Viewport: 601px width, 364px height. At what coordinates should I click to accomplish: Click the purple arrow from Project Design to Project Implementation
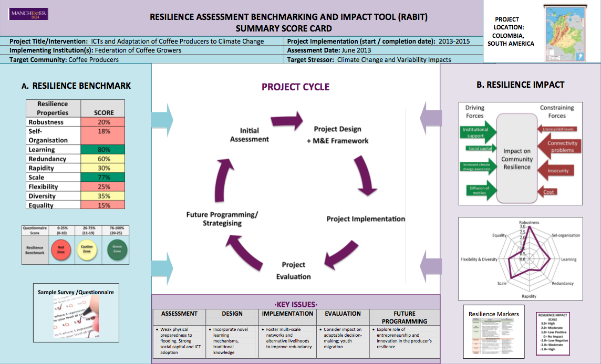pyautogui.click(x=365, y=175)
